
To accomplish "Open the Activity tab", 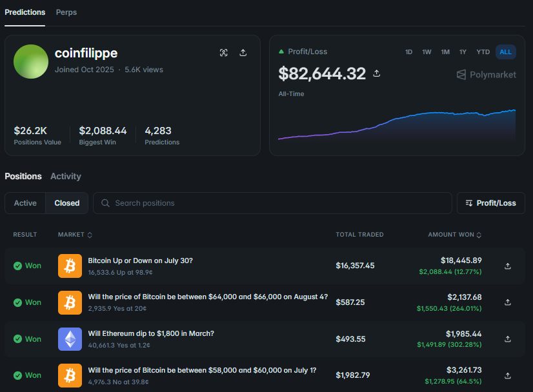I will (x=66, y=176).
